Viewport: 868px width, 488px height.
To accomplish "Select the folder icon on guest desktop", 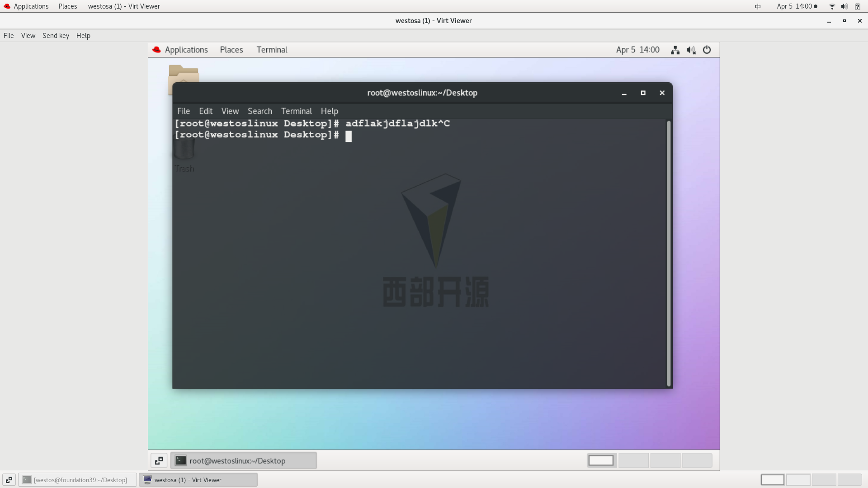I will click(184, 74).
